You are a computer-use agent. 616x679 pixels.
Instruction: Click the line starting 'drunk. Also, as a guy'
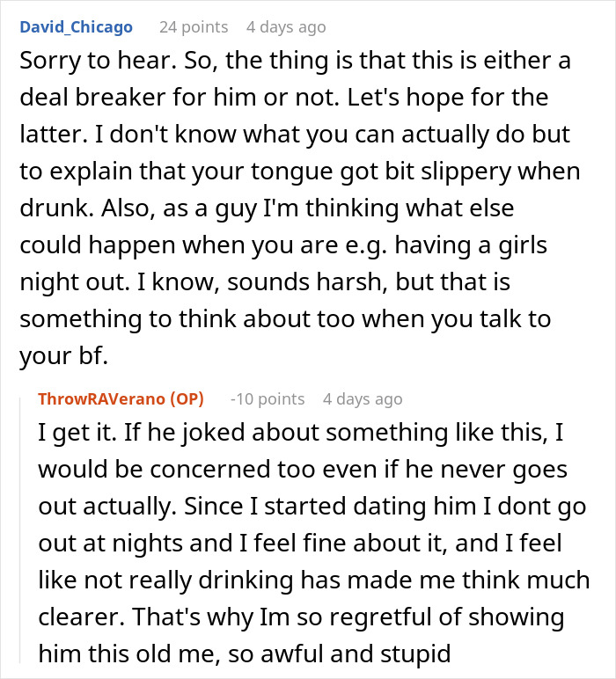click(x=267, y=208)
